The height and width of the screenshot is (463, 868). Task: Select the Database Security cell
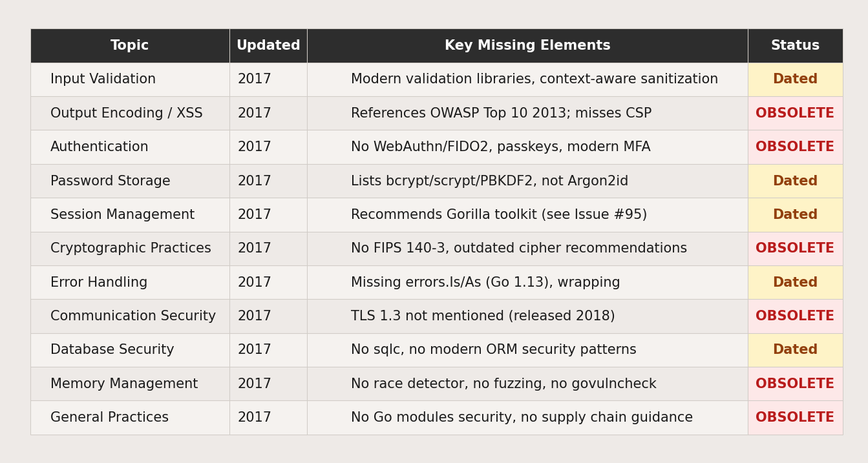click(x=112, y=350)
